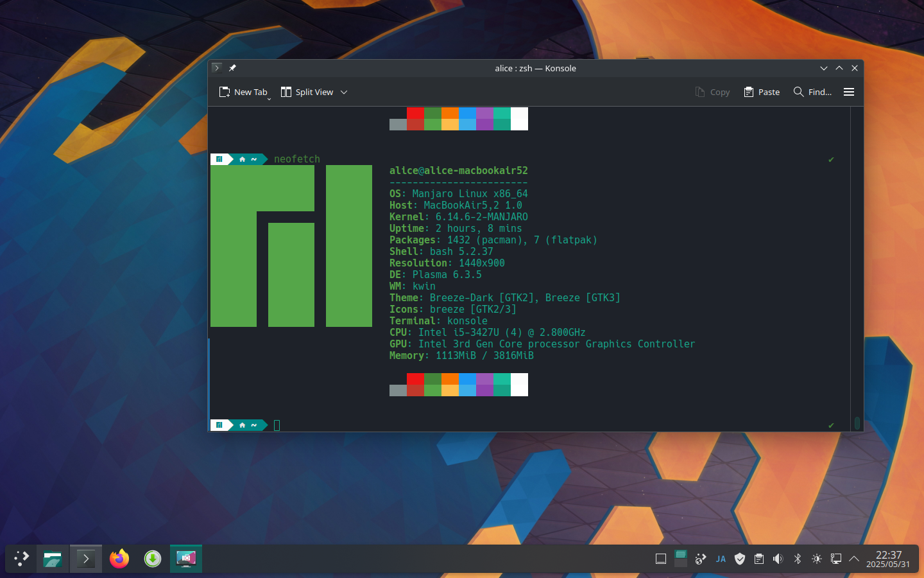Switch the JA keyboard layout indicator
Viewport: 924px width, 578px height.
pyautogui.click(x=721, y=559)
